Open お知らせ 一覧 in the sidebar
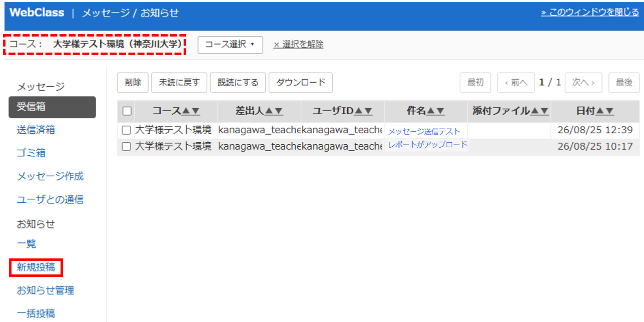Viewport: 644px width, 322px height. coord(27,244)
